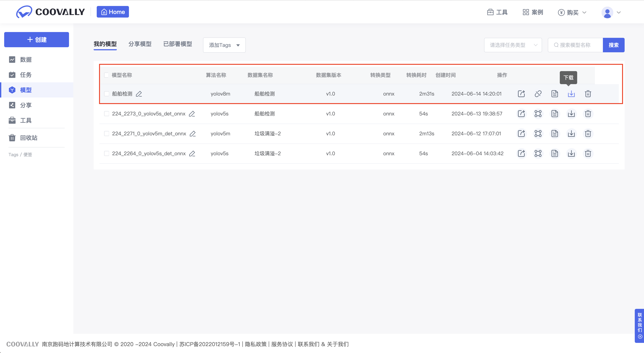Open the 隐私政策 footer link
Screen dimensions: 644x353
click(256, 344)
